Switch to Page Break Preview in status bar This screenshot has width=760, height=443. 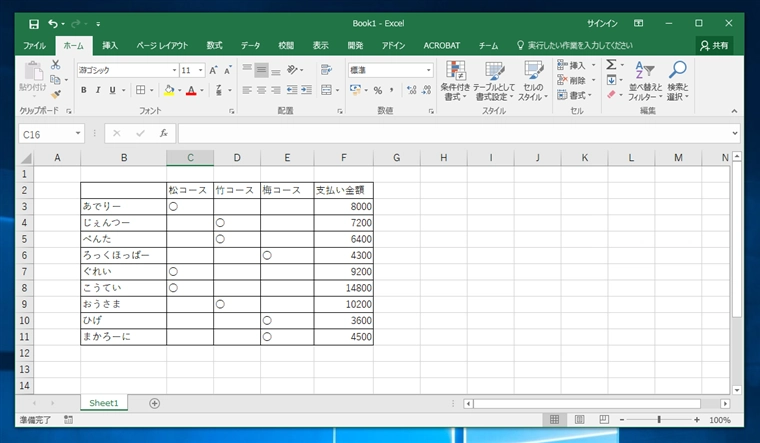click(604, 420)
